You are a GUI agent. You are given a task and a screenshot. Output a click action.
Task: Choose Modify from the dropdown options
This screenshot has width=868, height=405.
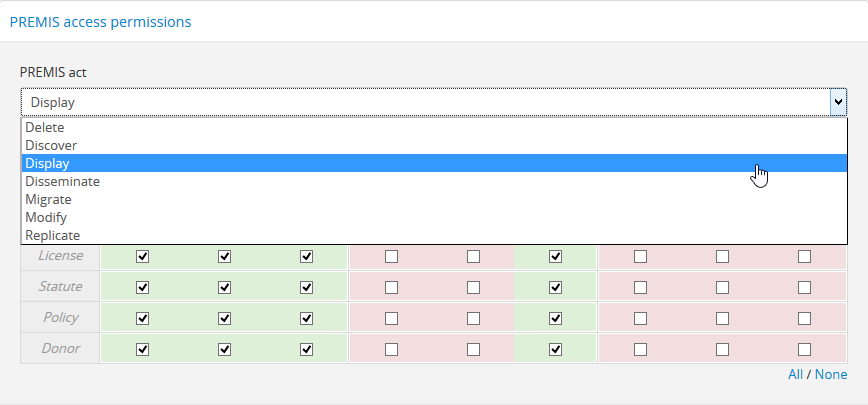46,218
